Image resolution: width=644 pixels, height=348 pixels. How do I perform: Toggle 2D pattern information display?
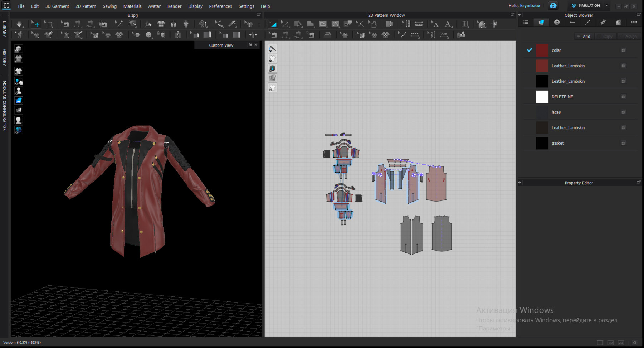272,68
